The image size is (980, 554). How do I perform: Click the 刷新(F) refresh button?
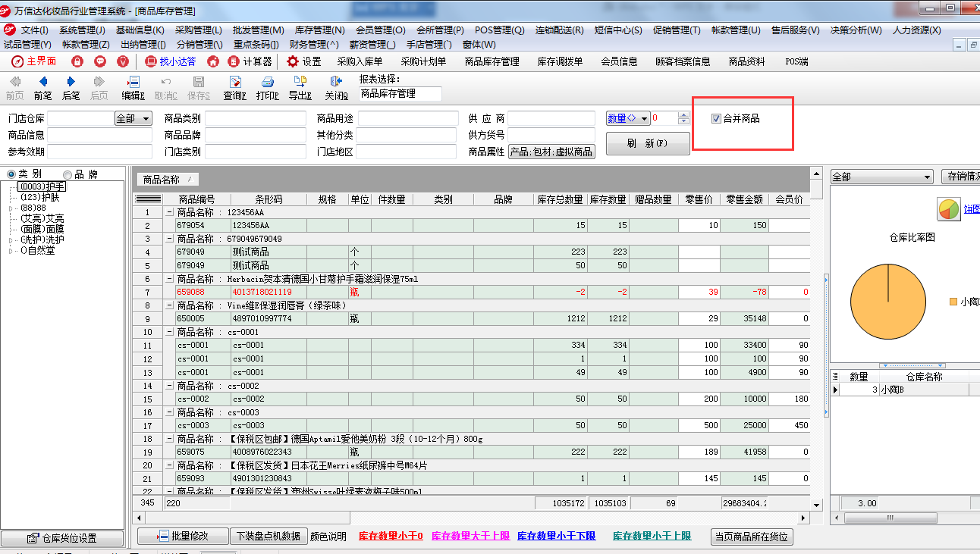pos(648,143)
